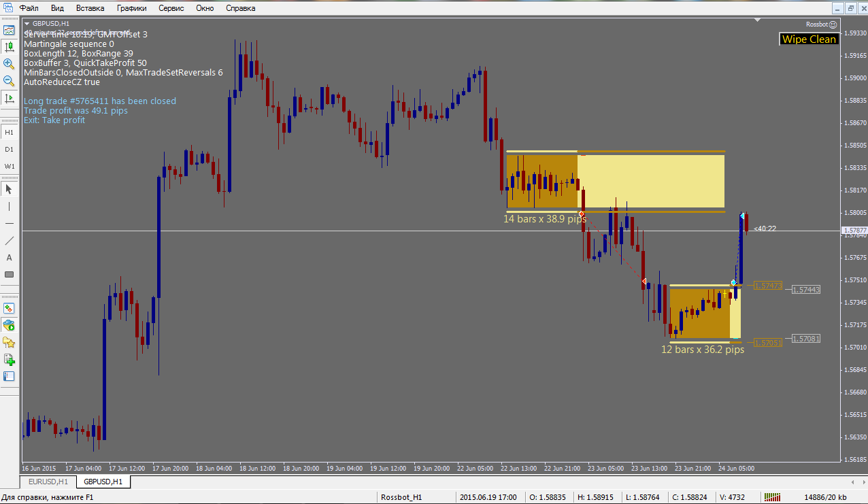
Task: Select the trendline drawing tool
Action: tap(9, 240)
